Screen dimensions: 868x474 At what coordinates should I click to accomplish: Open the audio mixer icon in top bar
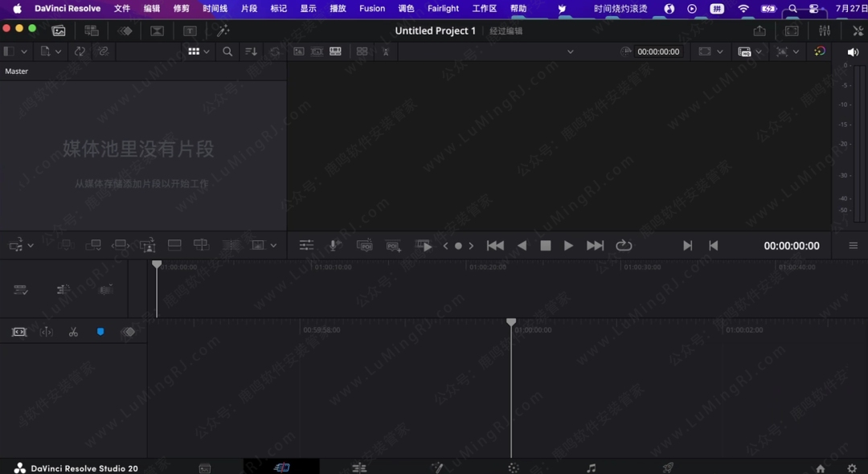tap(825, 31)
